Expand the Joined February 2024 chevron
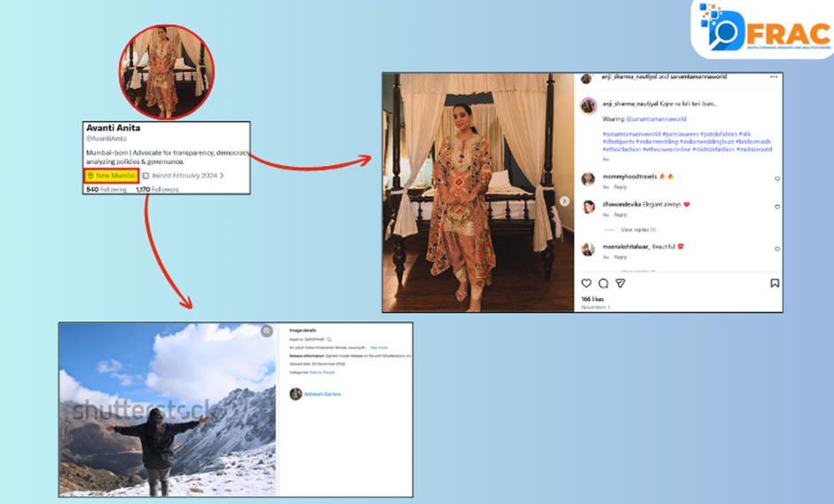 click(222, 176)
